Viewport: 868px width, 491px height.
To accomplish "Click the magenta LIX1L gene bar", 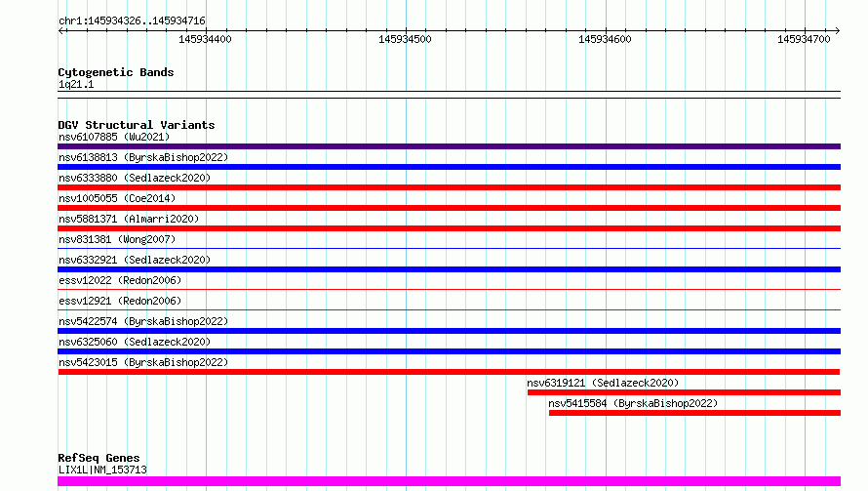I will click(x=449, y=481).
